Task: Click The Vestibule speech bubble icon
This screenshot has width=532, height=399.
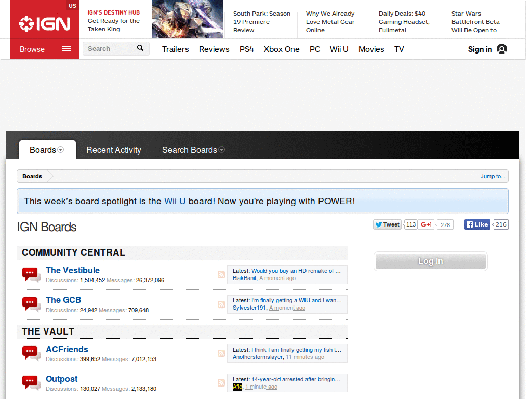Action: pyautogui.click(x=31, y=275)
